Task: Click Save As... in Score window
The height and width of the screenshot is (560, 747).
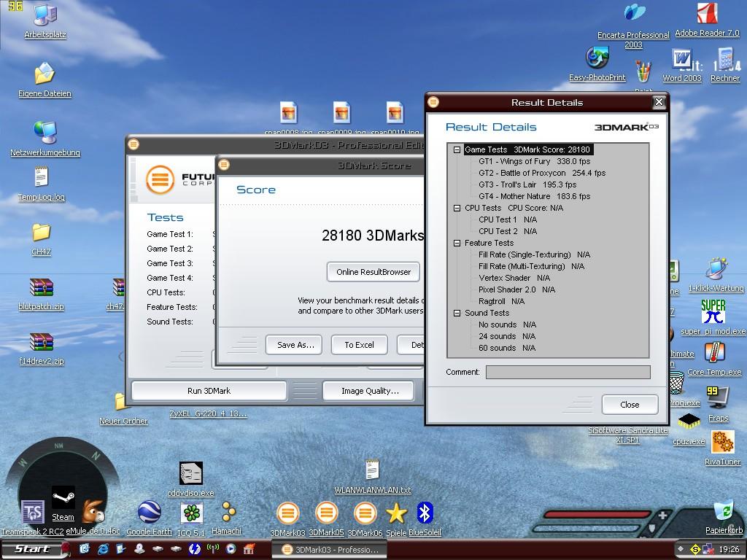Action: 295,345
